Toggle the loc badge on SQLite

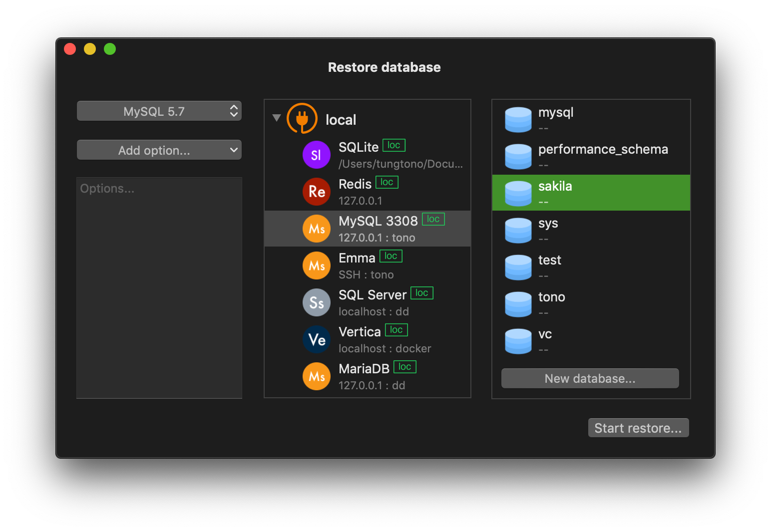pos(393,145)
